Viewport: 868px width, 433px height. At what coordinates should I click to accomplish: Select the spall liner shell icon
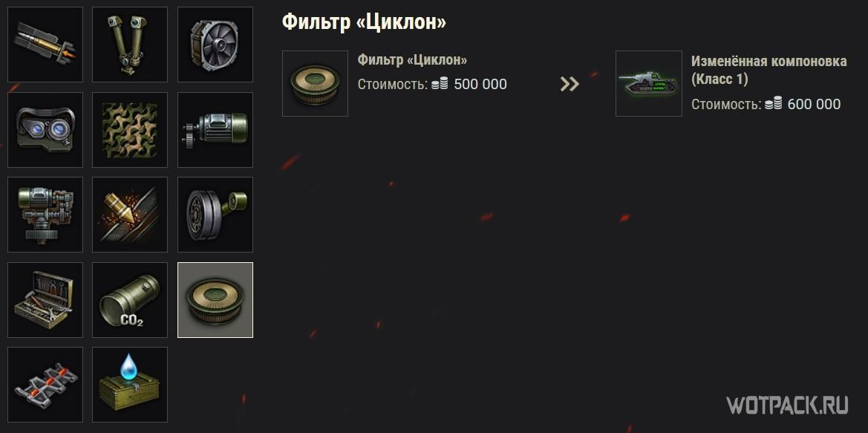(x=129, y=215)
